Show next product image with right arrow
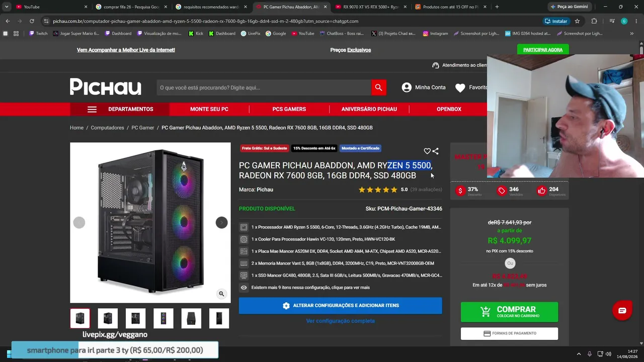644x362 pixels. (x=221, y=223)
